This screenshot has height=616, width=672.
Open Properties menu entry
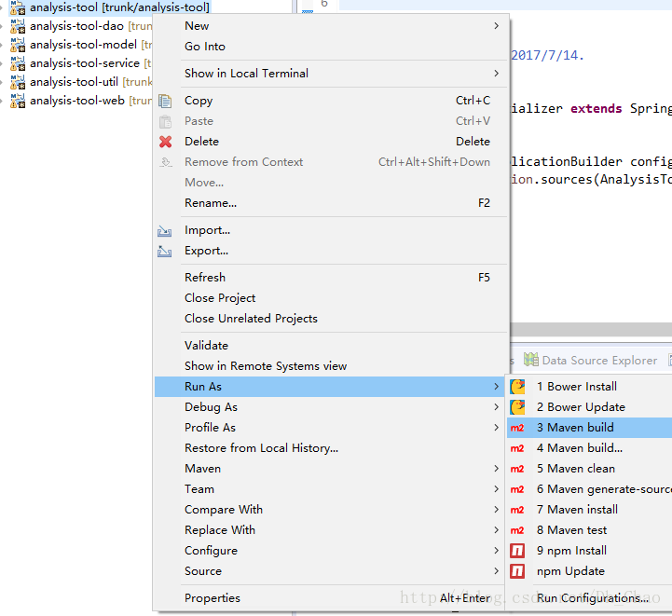tap(213, 598)
